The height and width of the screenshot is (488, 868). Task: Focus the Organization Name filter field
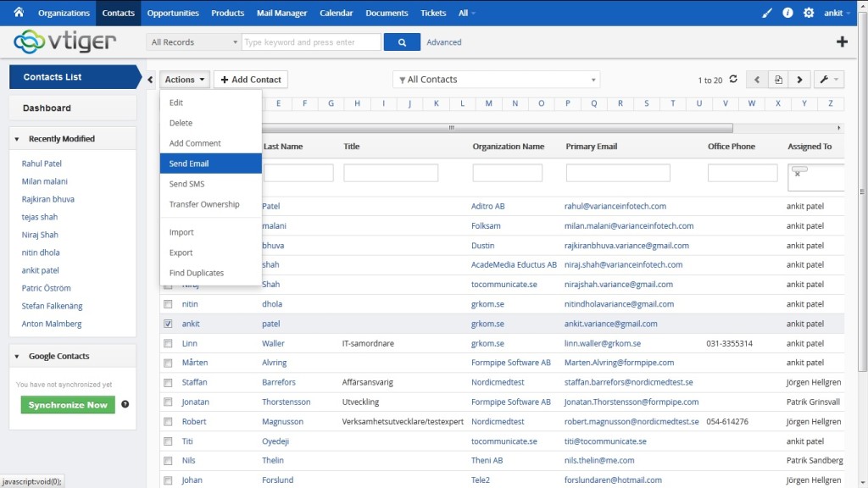(507, 173)
